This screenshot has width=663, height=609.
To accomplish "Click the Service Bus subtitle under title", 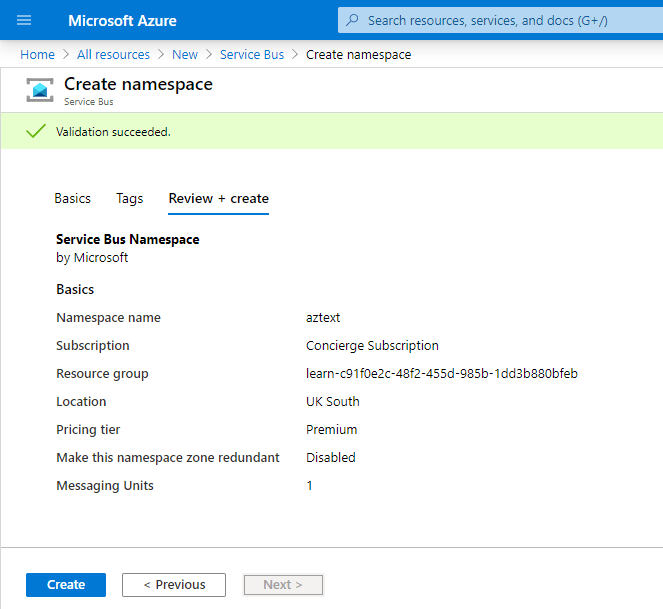I will [x=89, y=102].
